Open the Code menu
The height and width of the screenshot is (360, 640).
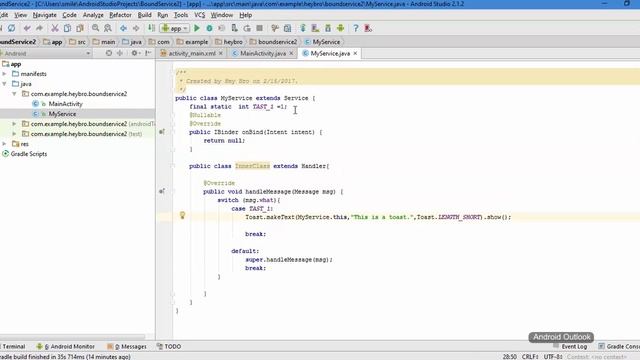(69, 15)
